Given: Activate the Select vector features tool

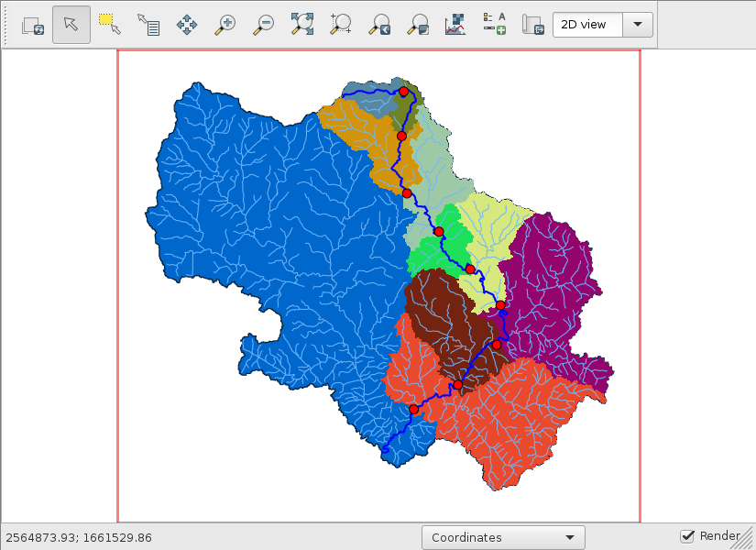Looking at the screenshot, I should coord(110,25).
